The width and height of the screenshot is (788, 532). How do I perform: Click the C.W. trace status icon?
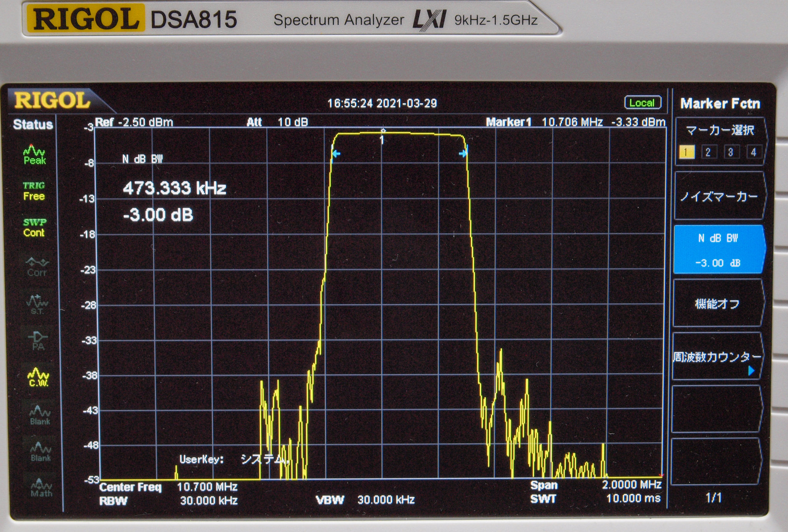pos(38,377)
